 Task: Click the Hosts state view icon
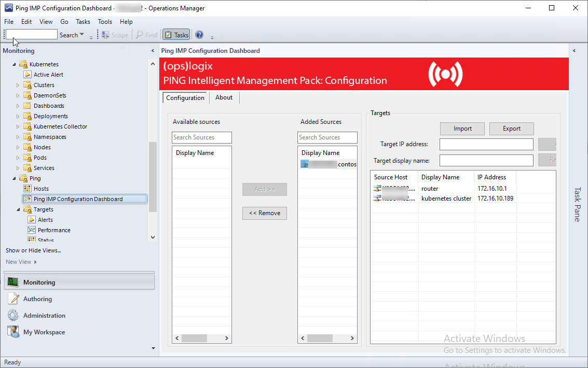28,189
